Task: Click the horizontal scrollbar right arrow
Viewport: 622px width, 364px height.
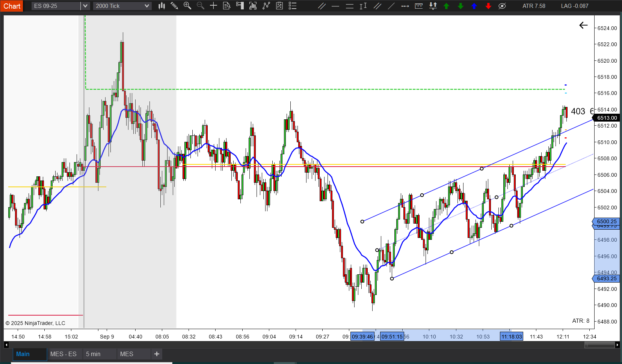Action: 617,344
